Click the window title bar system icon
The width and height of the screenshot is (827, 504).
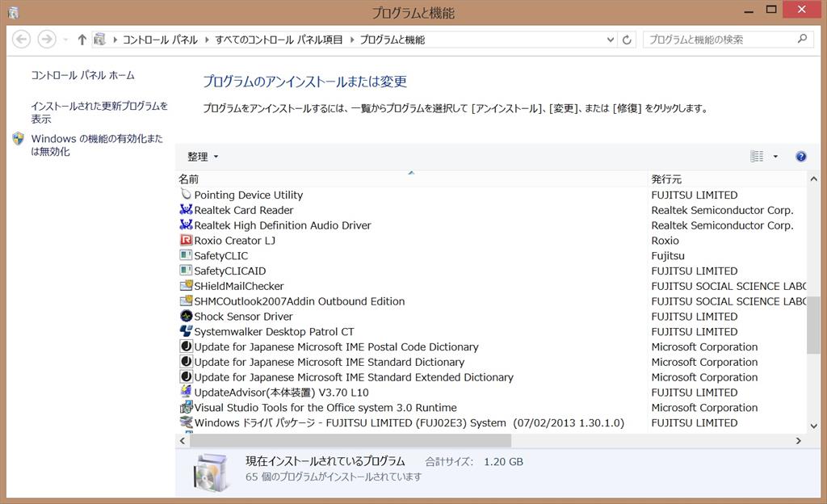pyautogui.click(x=14, y=12)
